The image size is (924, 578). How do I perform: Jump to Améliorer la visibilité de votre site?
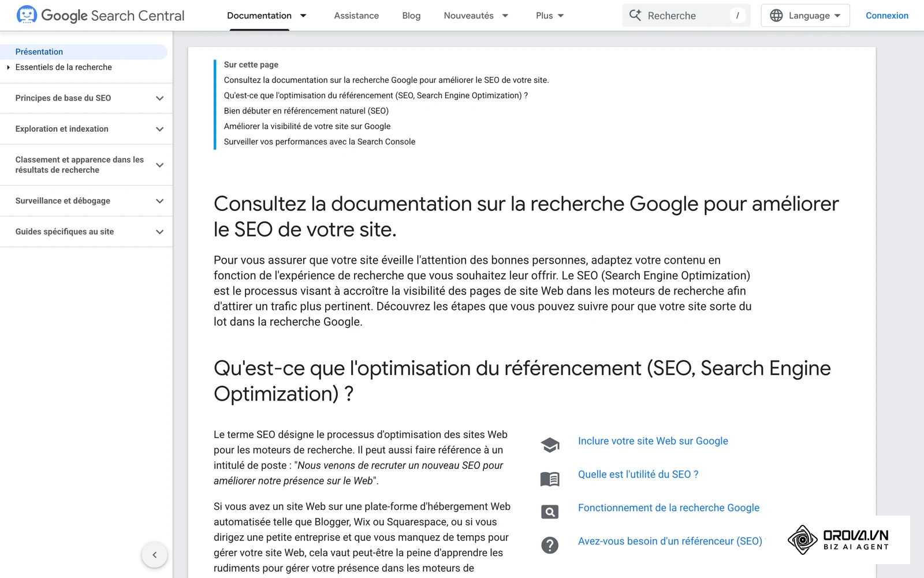[307, 127]
